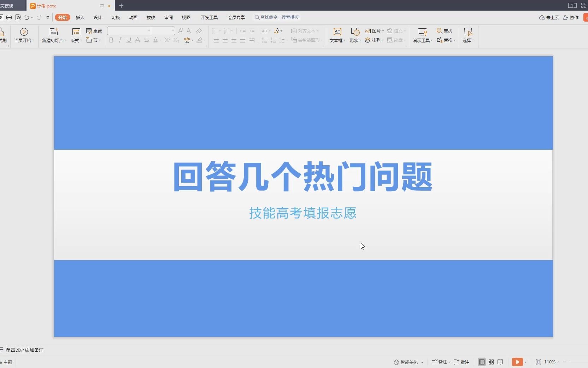Viewport: 588px width, 368px height.
Task: Open Print Preview from quick access toolbar
Action: [x=18, y=17]
